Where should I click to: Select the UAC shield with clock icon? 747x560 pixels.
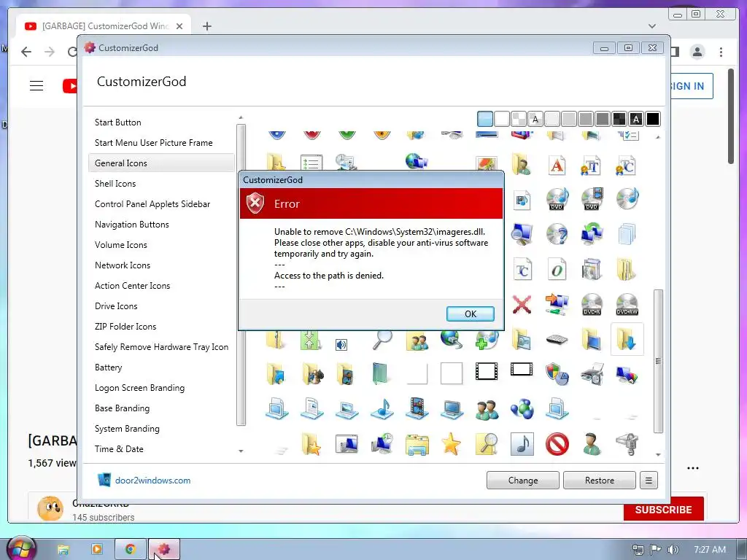click(x=557, y=374)
